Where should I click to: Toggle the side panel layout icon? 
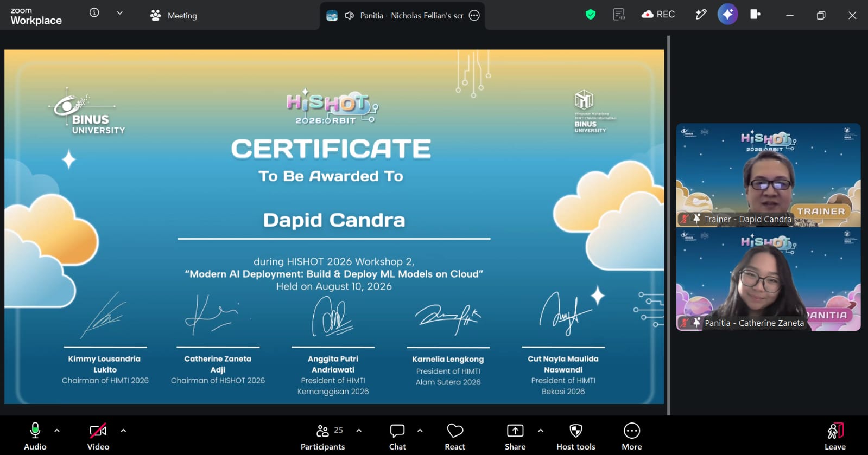coord(755,15)
